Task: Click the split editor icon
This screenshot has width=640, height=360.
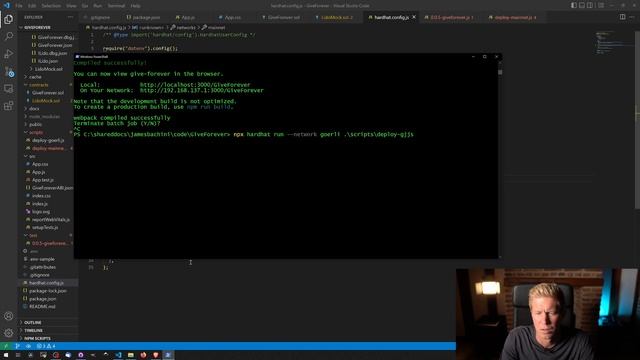Action: click(622, 17)
